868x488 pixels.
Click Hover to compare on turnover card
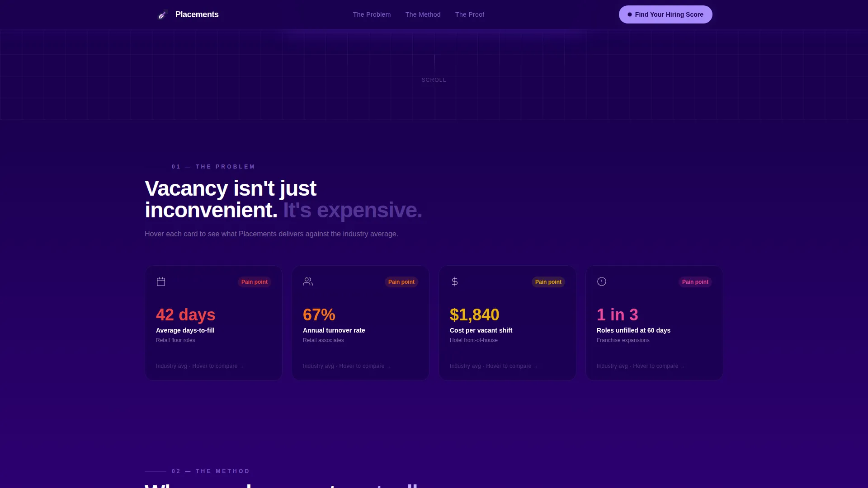point(365,366)
